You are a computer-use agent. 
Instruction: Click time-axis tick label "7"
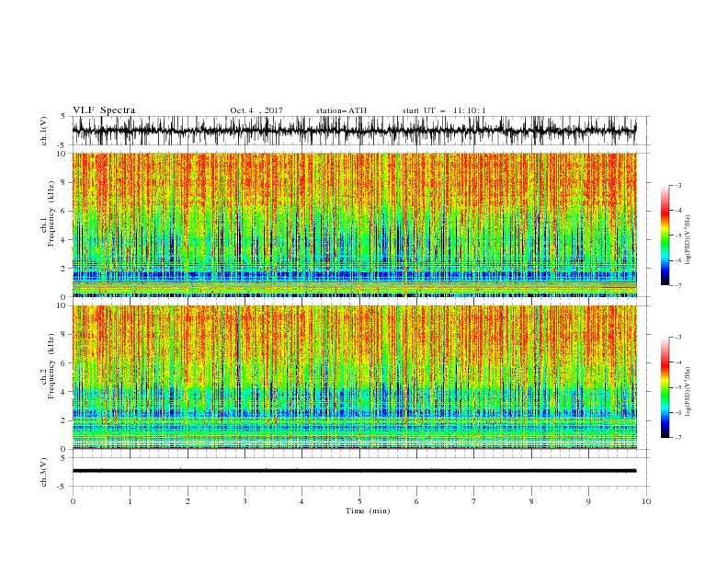pyautogui.click(x=474, y=501)
